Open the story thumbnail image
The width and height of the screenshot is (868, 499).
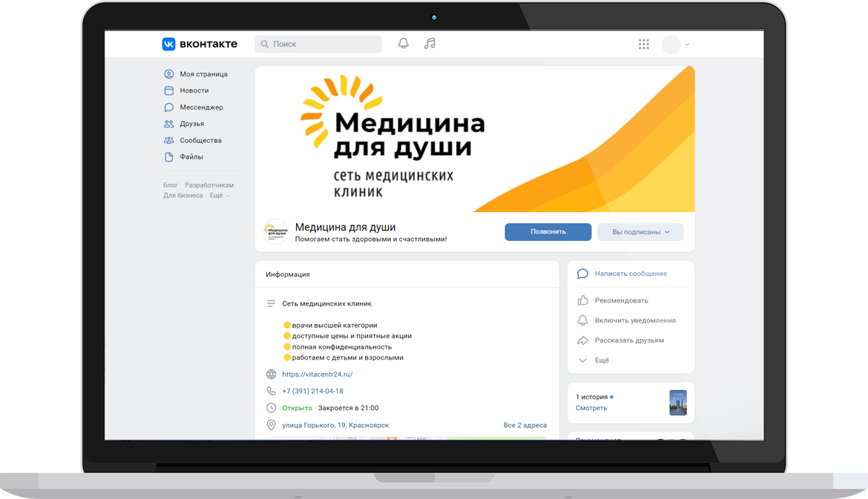678,403
